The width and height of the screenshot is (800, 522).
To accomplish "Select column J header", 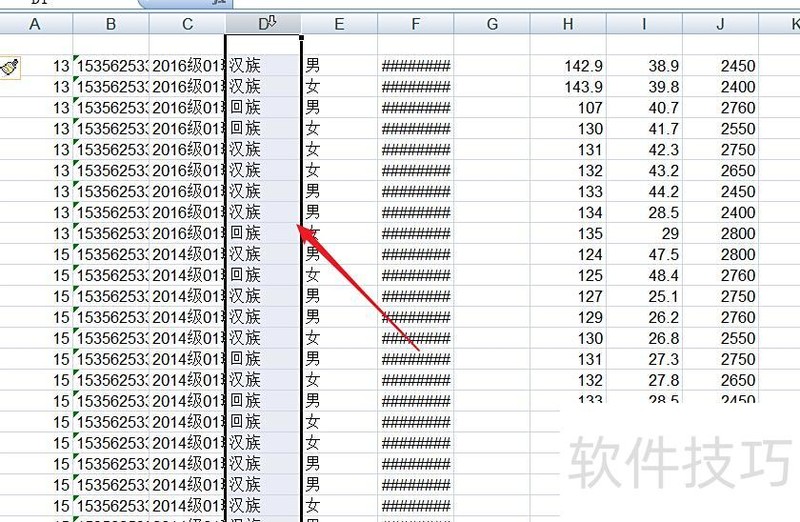I will (x=720, y=24).
